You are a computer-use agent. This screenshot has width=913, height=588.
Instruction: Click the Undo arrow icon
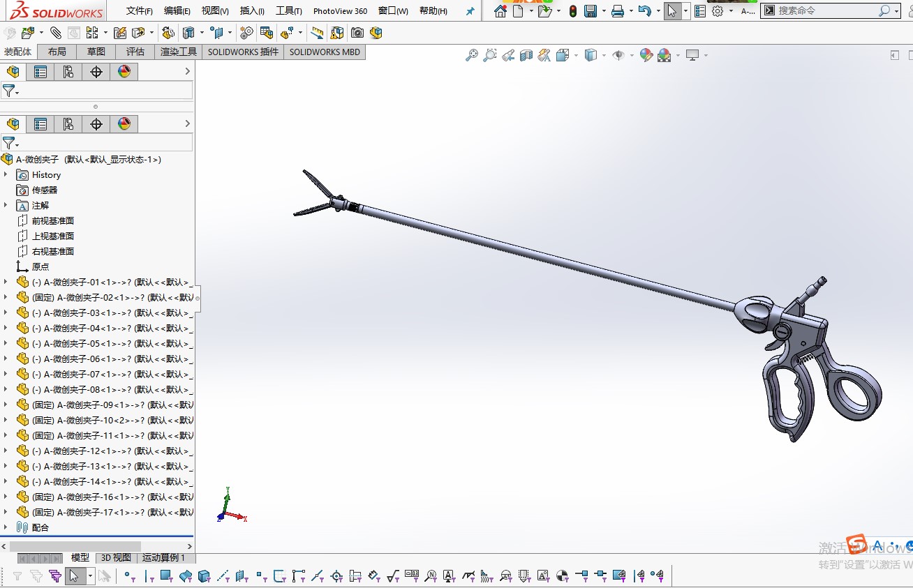tap(644, 11)
